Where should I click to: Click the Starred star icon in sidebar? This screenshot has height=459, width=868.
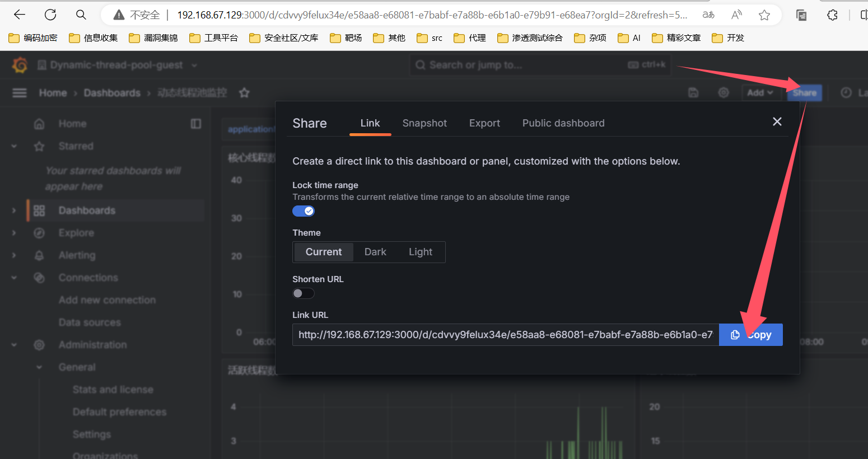click(39, 146)
